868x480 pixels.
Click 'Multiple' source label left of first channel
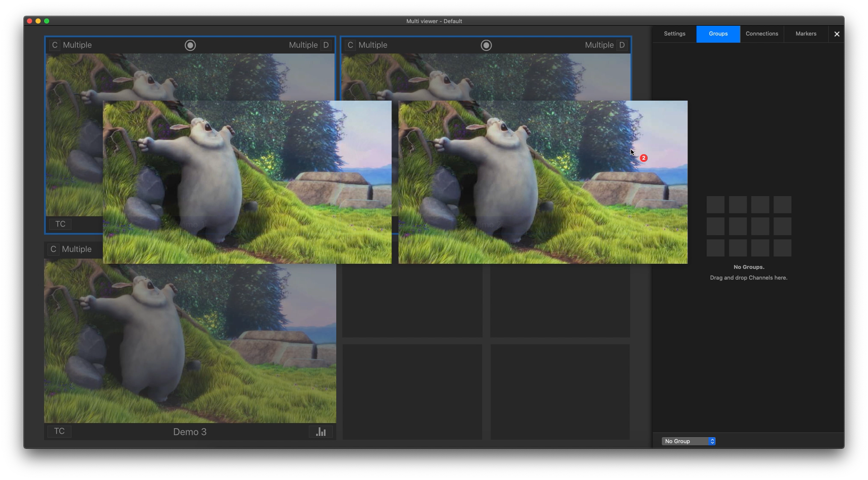pos(77,45)
